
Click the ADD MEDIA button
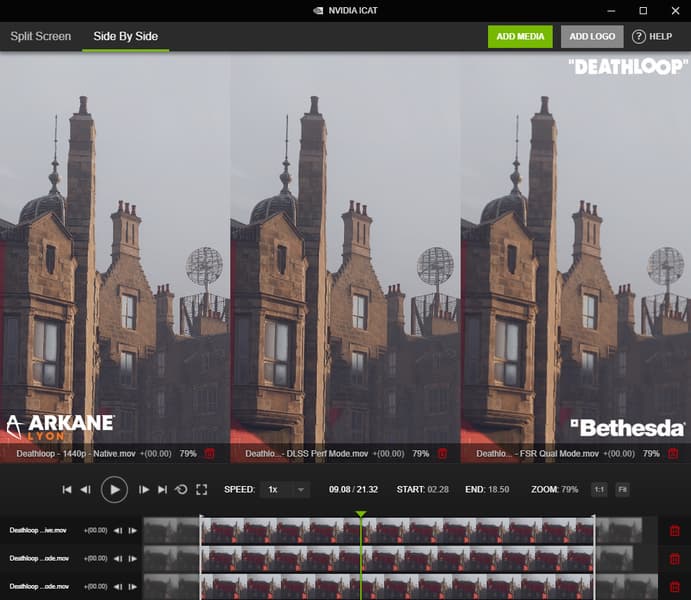pyautogui.click(x=520, y=37)
